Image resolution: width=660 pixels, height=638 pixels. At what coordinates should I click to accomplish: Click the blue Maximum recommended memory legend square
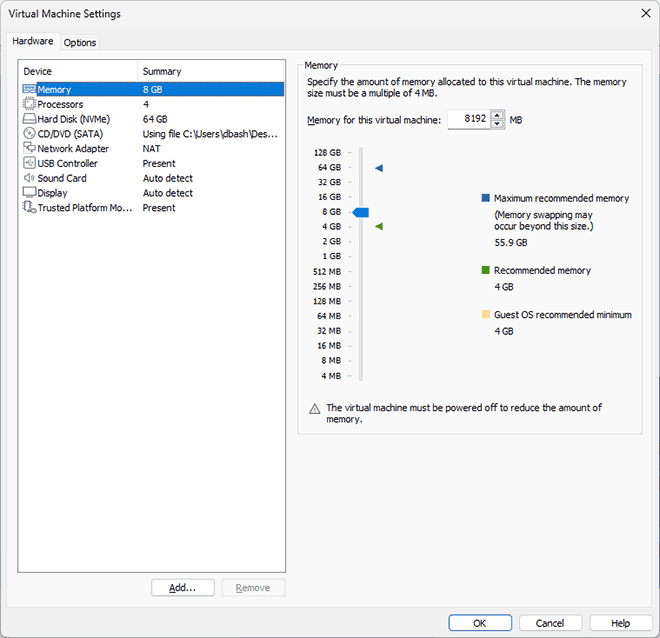pos(485,198)
